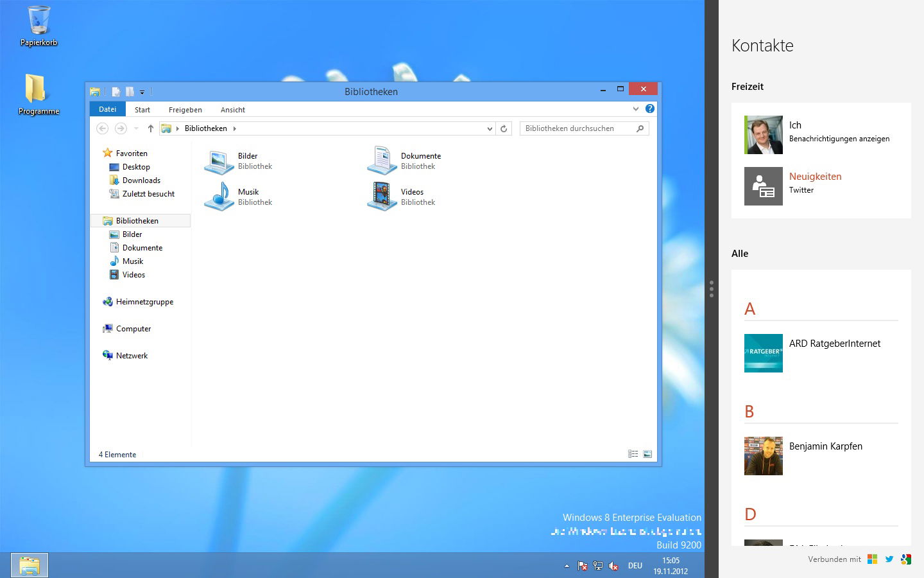Go back with the Explorer back arrow
The width and height of the screenshot is (924, 578).
[102, 128]
